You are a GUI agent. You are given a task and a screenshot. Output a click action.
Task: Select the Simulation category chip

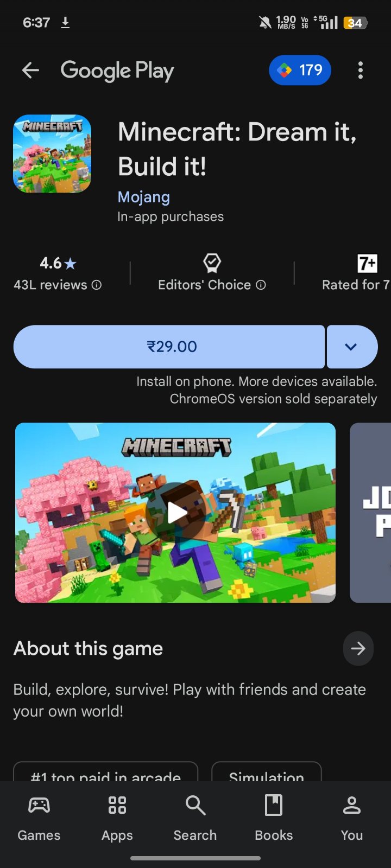[x=267, y=772]
